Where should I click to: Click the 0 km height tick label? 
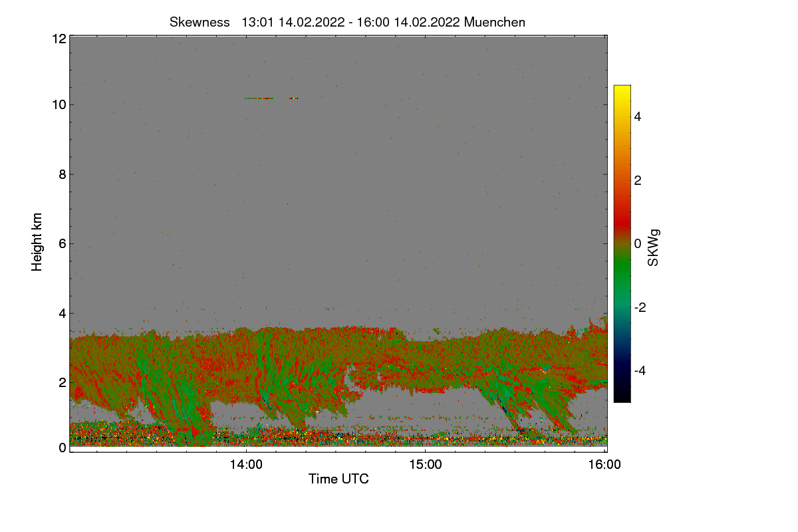tap(62, 448)
